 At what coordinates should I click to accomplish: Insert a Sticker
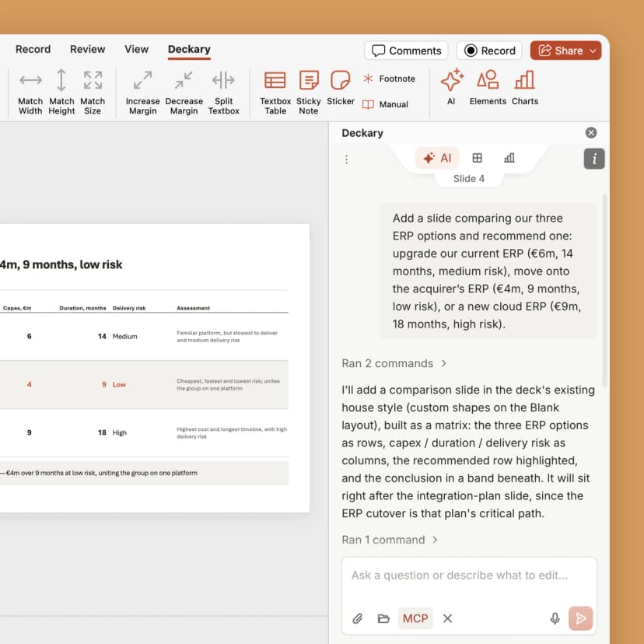[341, 88]
